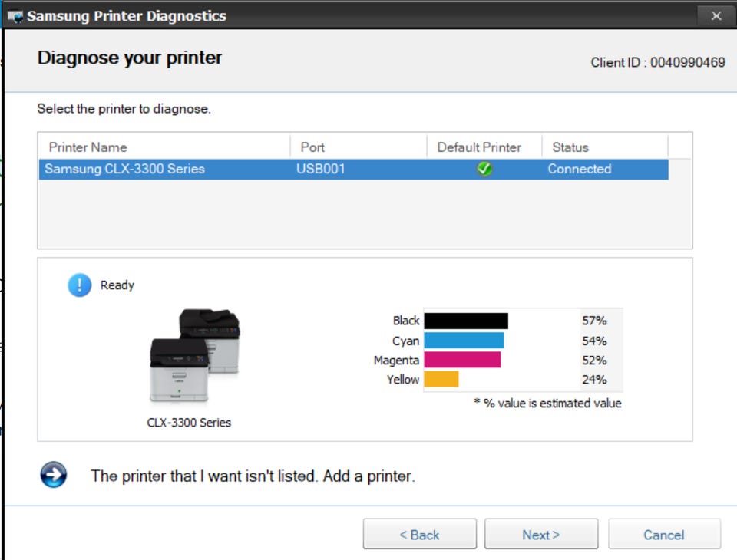Click the 'Diagnose your printer' heading
This screenshot has height=560, width=737.
pos(130,58)
